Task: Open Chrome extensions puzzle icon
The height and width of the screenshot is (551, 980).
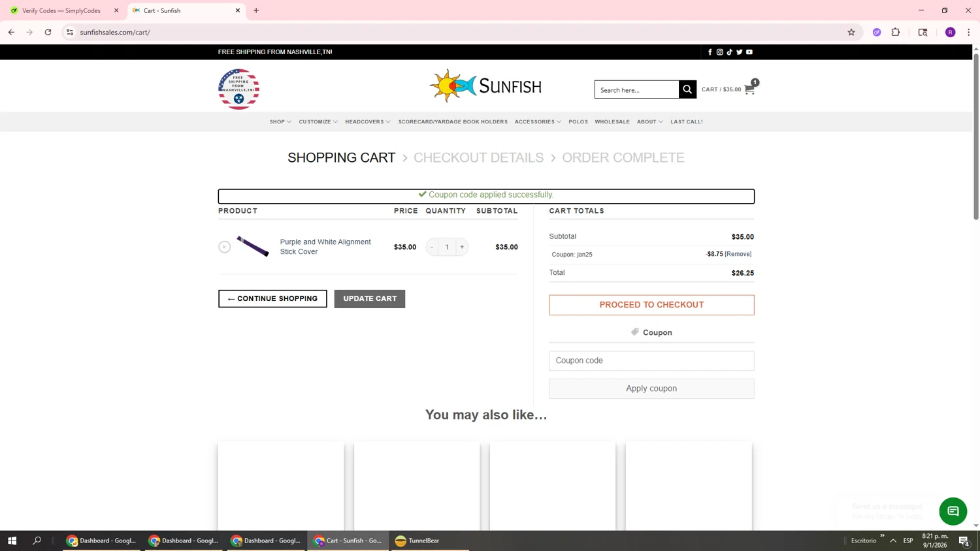Action: click(896, 32)
